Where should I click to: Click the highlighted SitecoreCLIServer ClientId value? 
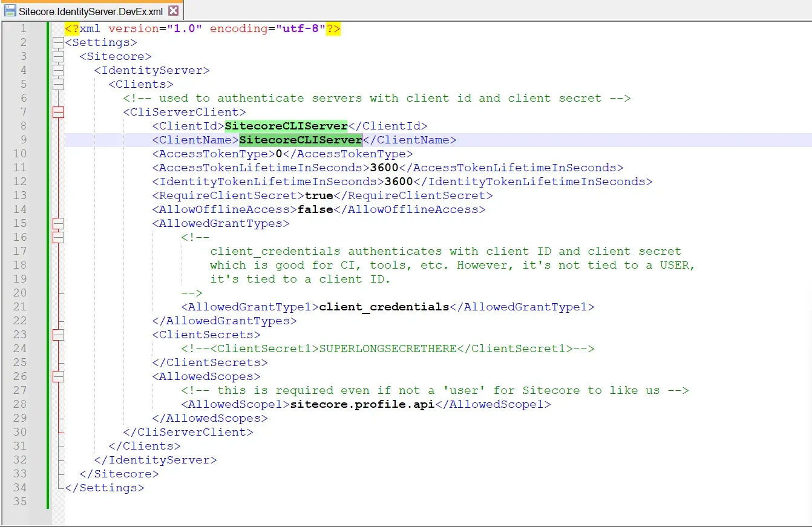click(286, 126)
